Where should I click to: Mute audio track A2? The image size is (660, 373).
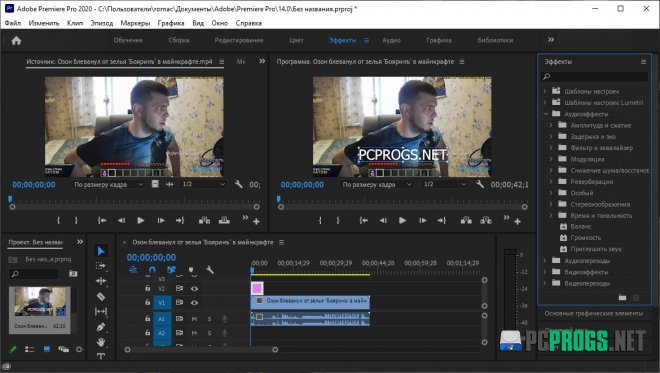point(194,333)
